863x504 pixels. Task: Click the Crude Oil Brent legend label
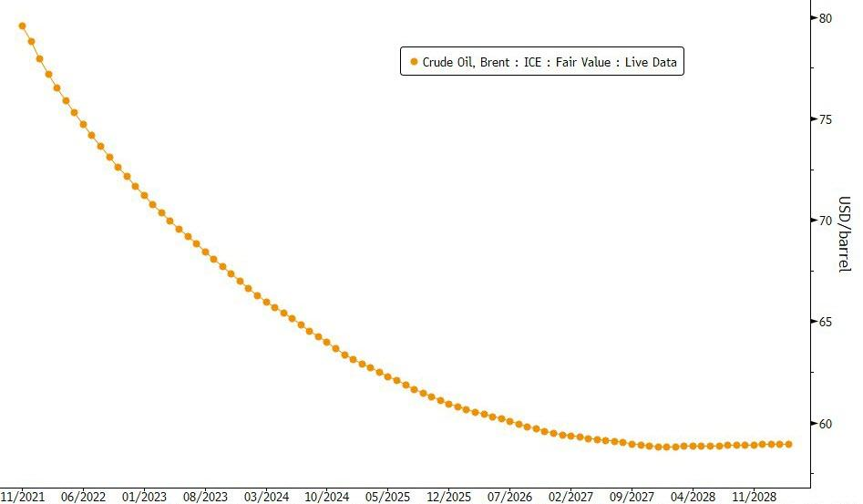click(550, 62)
